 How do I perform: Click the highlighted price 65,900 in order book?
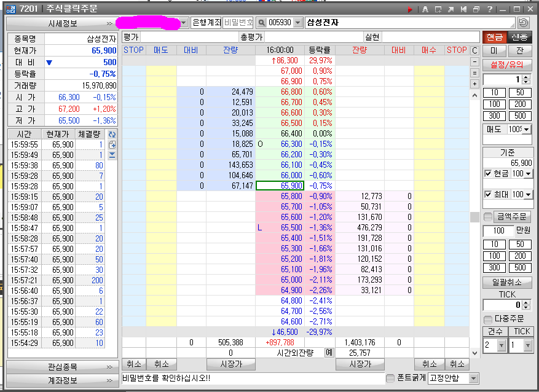point(280,186)
